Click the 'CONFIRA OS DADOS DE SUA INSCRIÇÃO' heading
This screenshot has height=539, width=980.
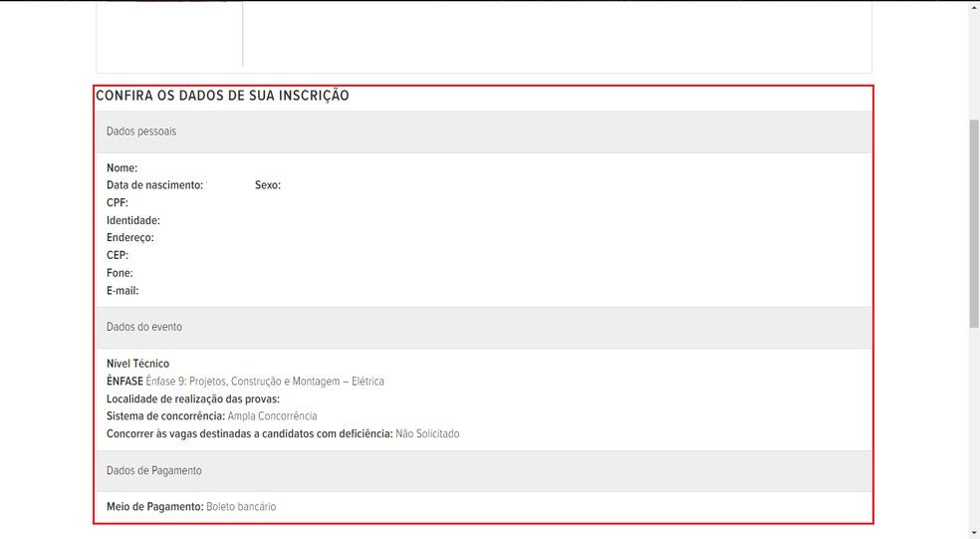(222, 96)
